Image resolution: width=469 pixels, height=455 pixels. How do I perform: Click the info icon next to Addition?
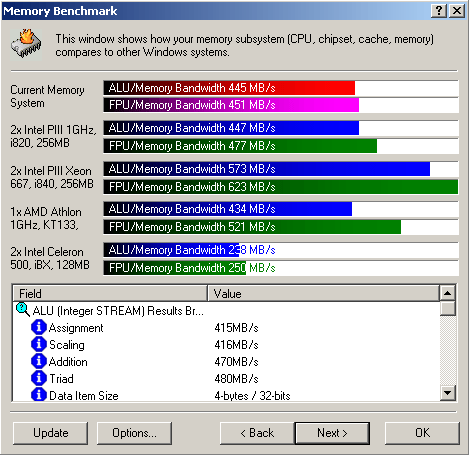pos(39,361)
